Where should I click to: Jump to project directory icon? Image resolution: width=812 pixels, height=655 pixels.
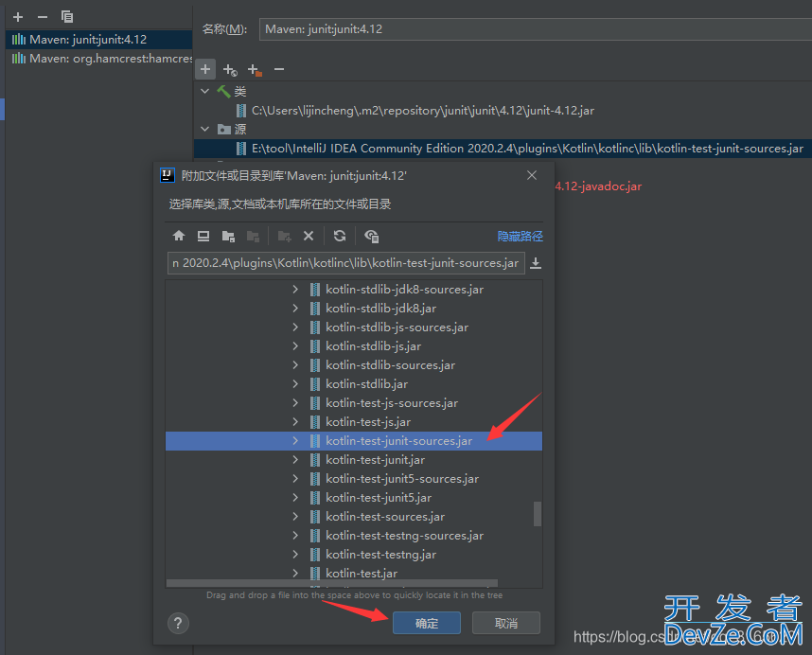click(228, 236)
